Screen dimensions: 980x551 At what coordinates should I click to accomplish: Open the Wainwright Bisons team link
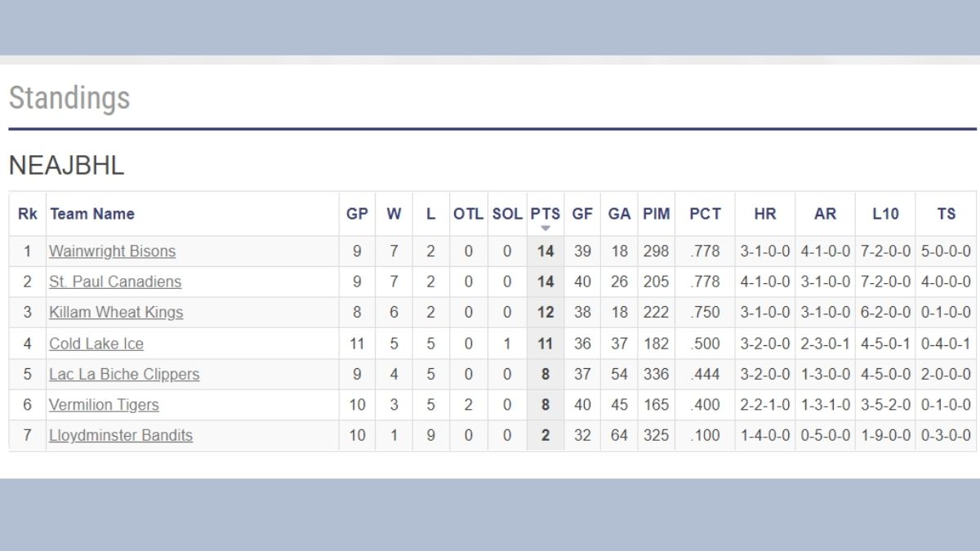click(x=112, y=251)
